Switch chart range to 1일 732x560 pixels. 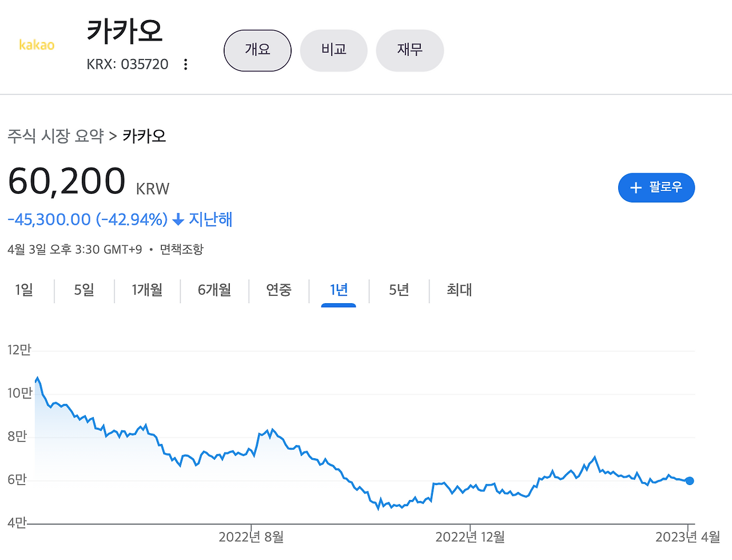(23, 291)
